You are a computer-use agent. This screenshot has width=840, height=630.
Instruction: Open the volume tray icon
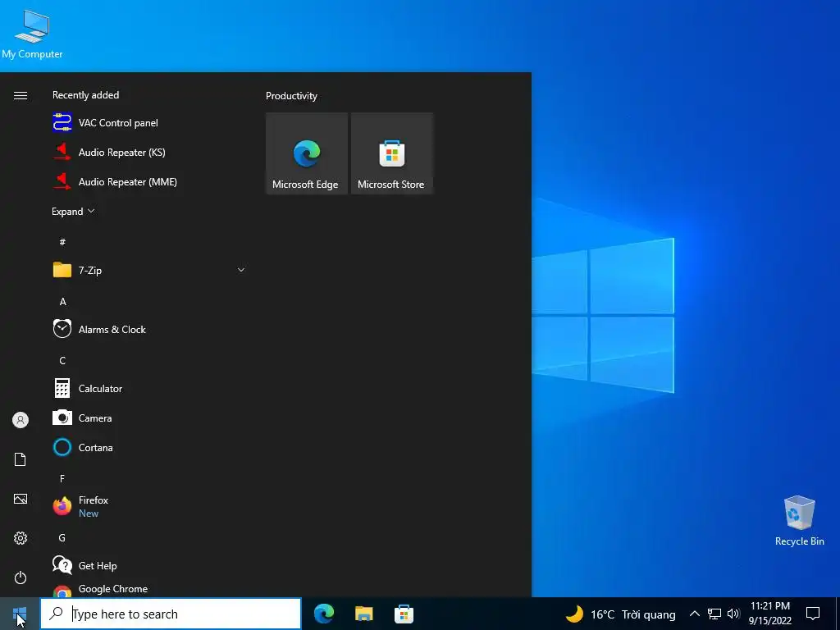(733, 614)
